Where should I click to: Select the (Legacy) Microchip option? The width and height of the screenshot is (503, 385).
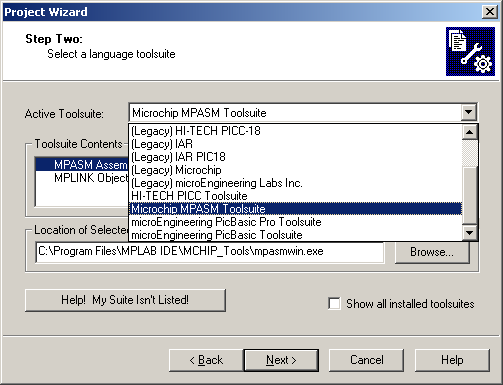coord(295,170)
